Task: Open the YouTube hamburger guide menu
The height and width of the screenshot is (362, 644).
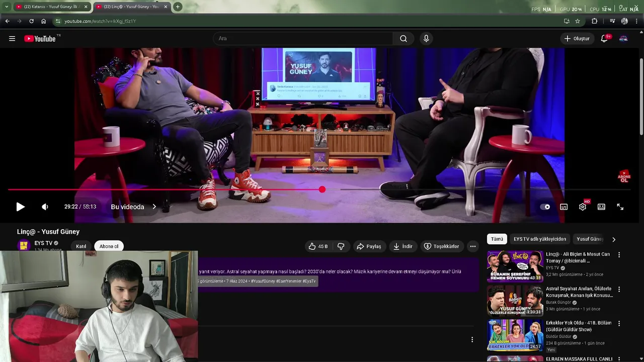Action: point(12,39)
